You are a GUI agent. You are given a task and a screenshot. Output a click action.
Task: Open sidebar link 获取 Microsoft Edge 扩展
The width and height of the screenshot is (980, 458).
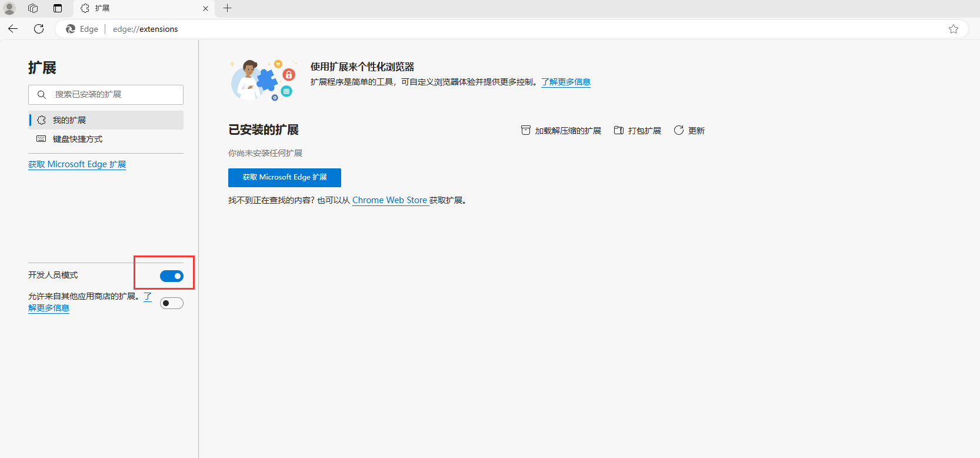[77, 164]
